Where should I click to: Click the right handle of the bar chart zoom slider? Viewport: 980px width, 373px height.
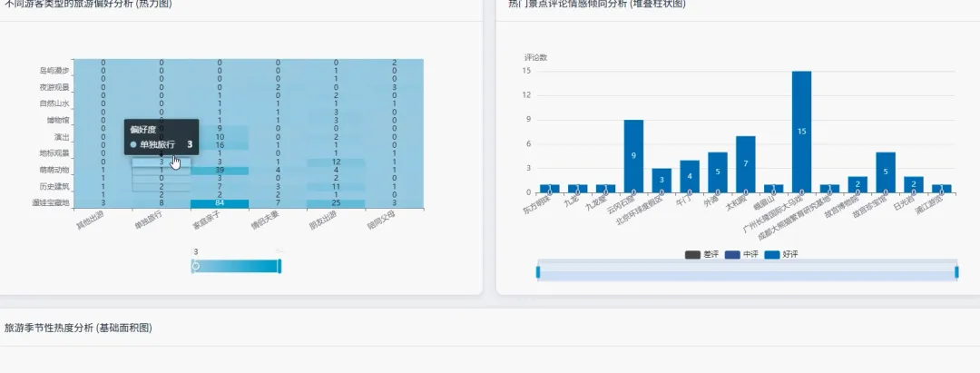(957, 272)
